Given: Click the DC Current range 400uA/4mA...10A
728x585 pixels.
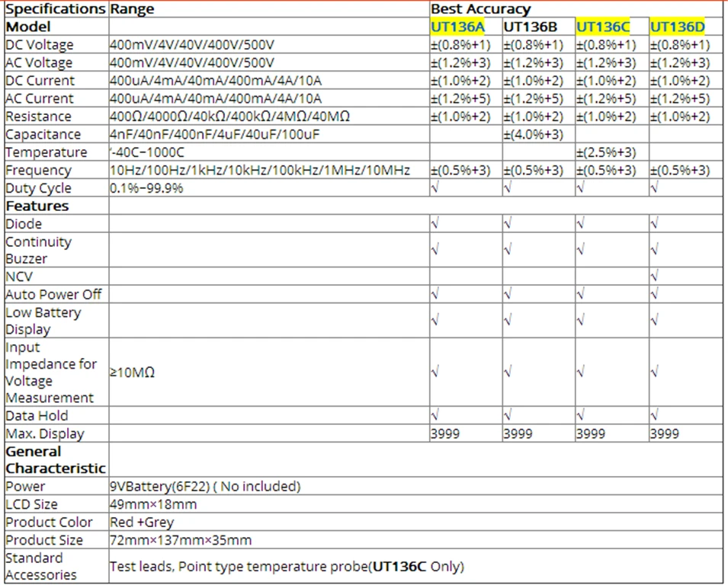Looking at the screenshot, I should tap(216, 81).
